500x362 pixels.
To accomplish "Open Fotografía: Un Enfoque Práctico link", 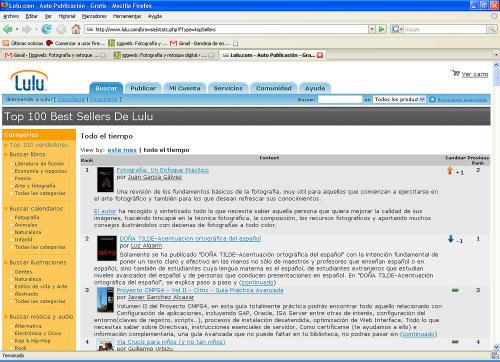I will [x=163, y=170].
